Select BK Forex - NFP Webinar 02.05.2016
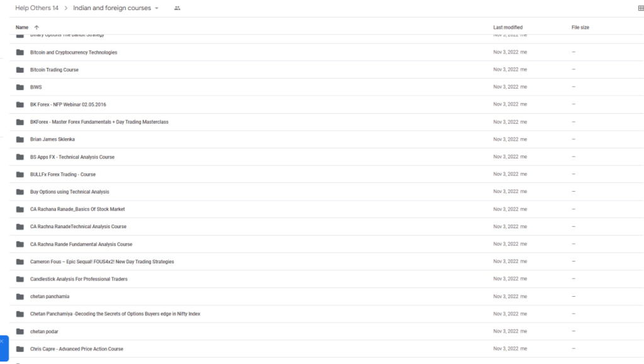 (x=68, y=104)
